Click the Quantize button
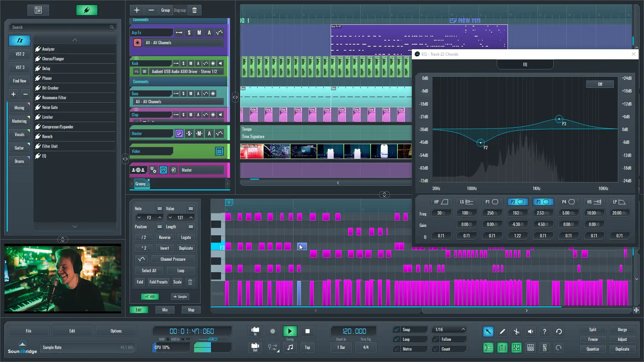This screenshot has height=362, width=644. click(593, 349)
